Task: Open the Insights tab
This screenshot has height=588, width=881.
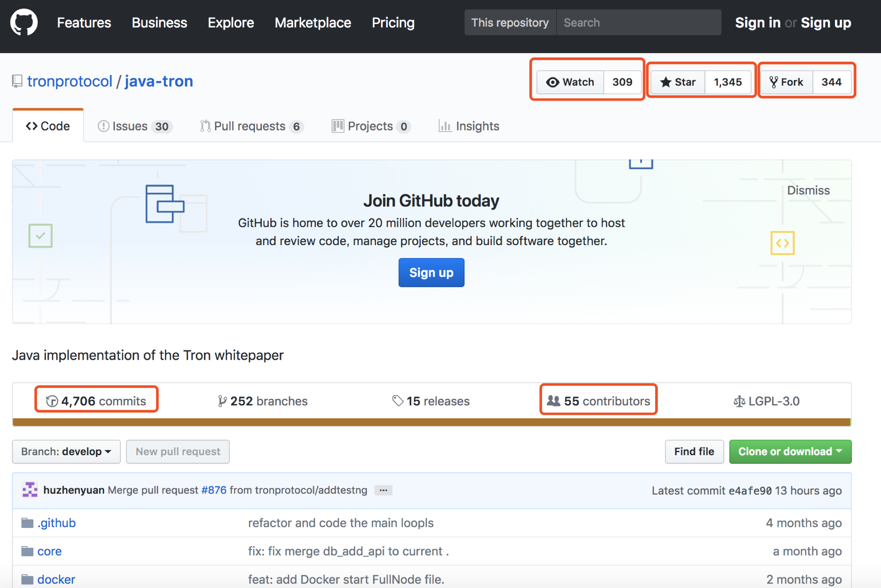Action: [x=469, y=126]
